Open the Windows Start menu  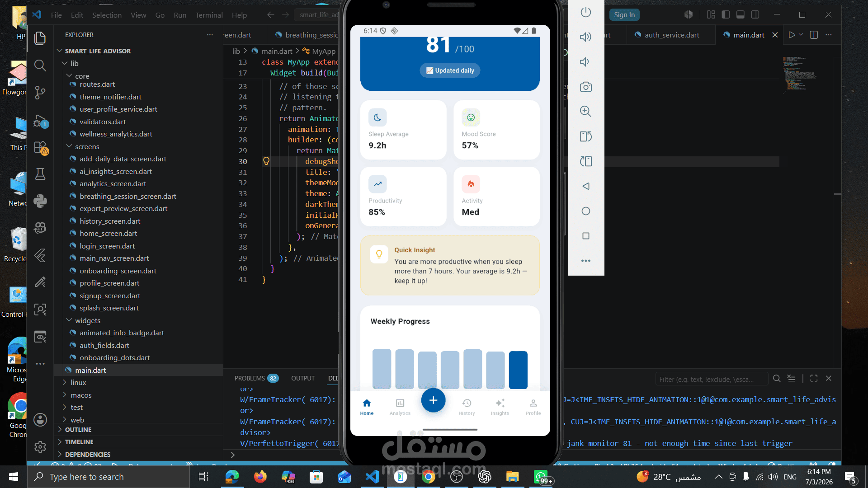coord(14,477)
